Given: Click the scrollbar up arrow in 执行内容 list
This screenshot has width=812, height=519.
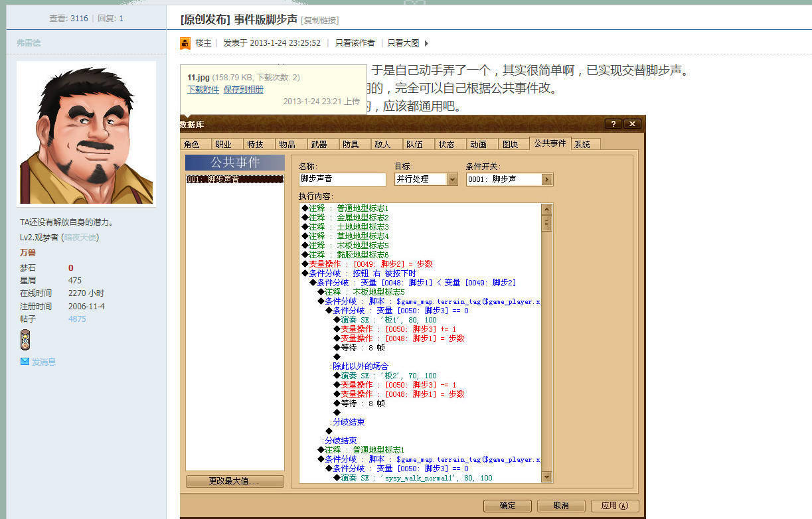Looking at the screenshot, I should pyautogui.click(x=546, y=208).
